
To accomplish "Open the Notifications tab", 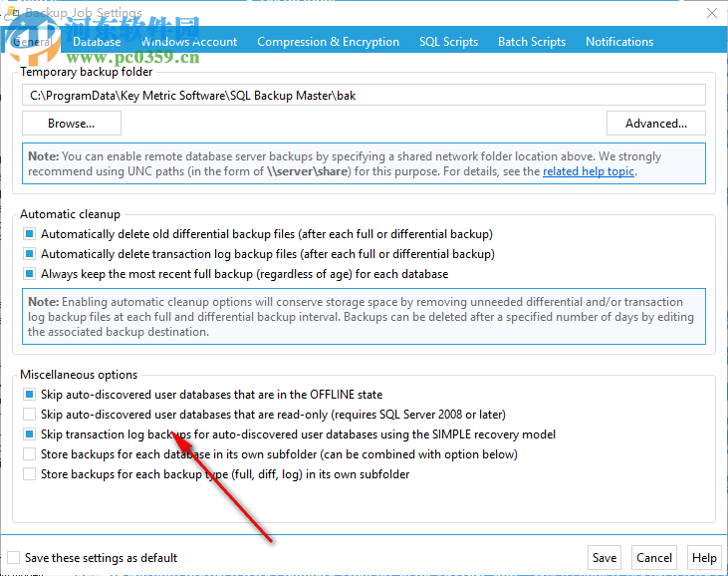I will pos(619,42).
